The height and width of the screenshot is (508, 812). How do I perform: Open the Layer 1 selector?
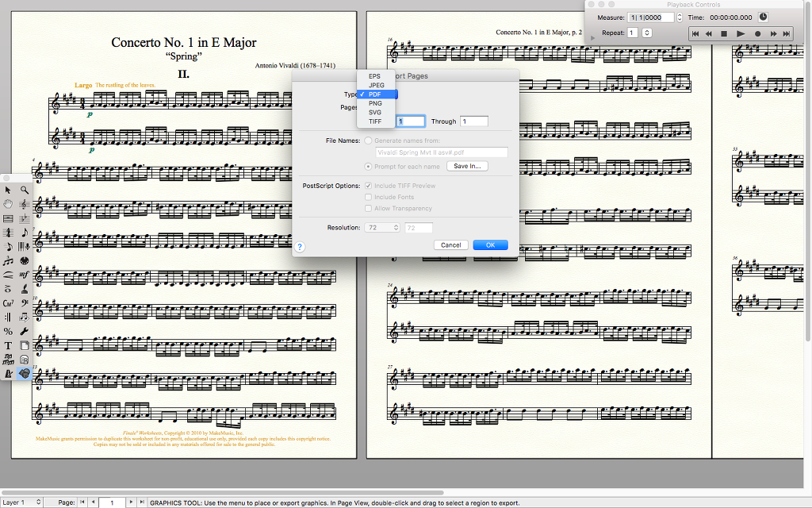tap(21, 502)
